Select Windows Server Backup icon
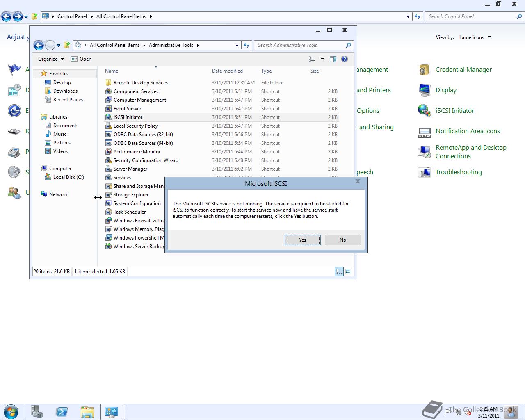 click(108, 247)
